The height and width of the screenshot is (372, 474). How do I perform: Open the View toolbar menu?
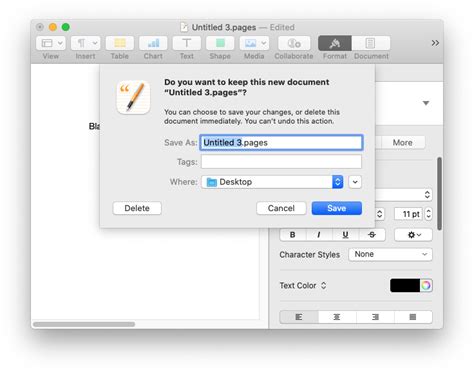[x=51, y=43]
